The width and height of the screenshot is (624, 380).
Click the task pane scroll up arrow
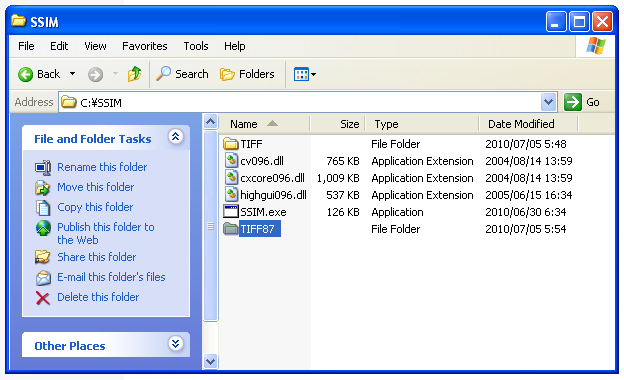coord(211,121)
